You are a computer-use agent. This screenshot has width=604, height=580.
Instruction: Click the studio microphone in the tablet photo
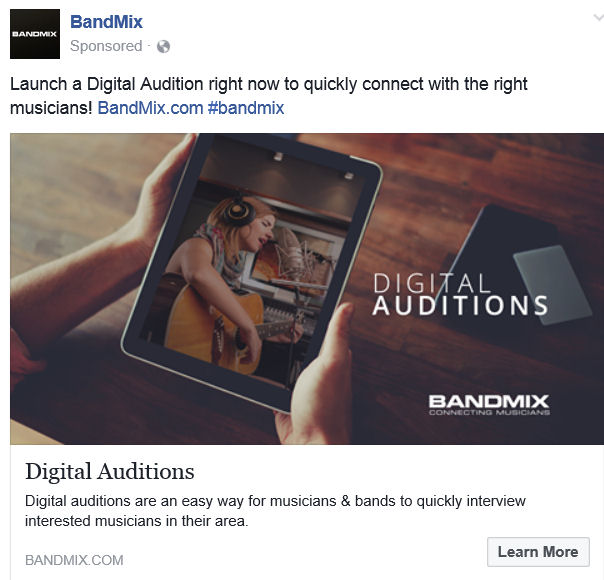(295, 250)
